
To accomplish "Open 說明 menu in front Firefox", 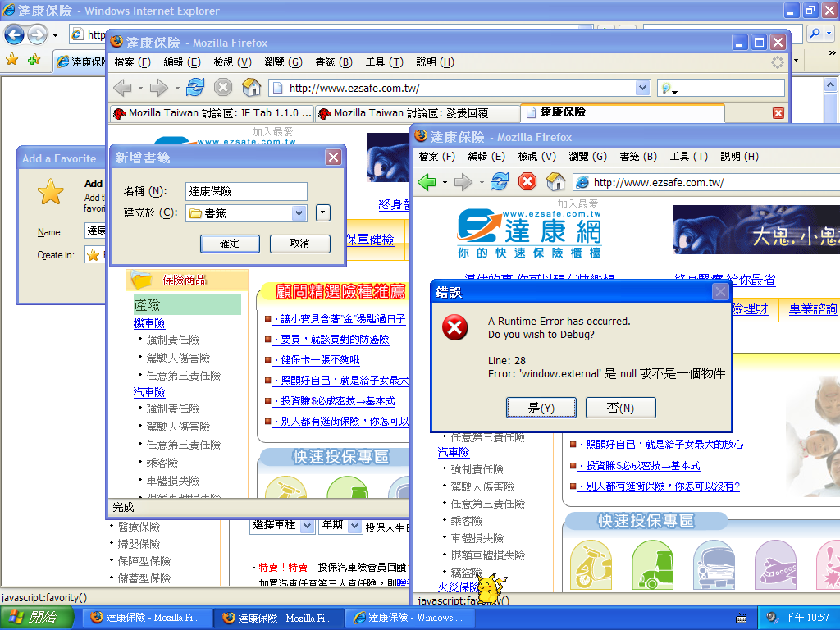I will pyautogui.click(x=739, y=157).
